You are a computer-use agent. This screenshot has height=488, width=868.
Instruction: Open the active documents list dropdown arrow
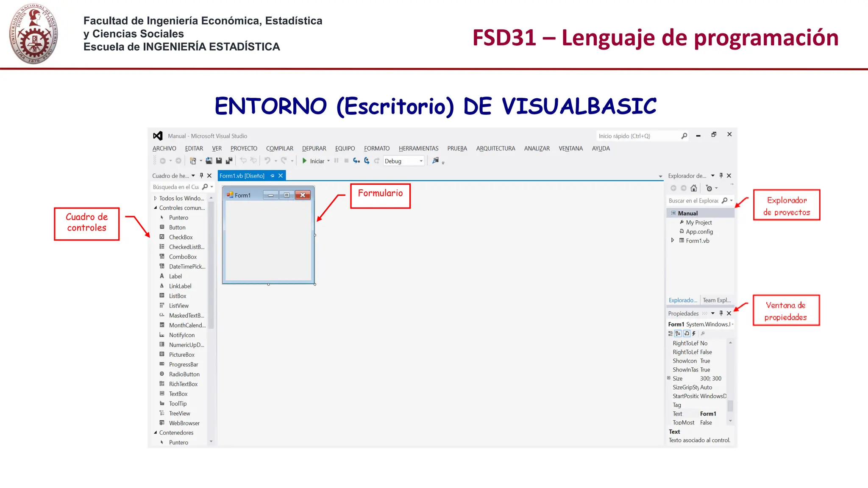coord(660,176)
